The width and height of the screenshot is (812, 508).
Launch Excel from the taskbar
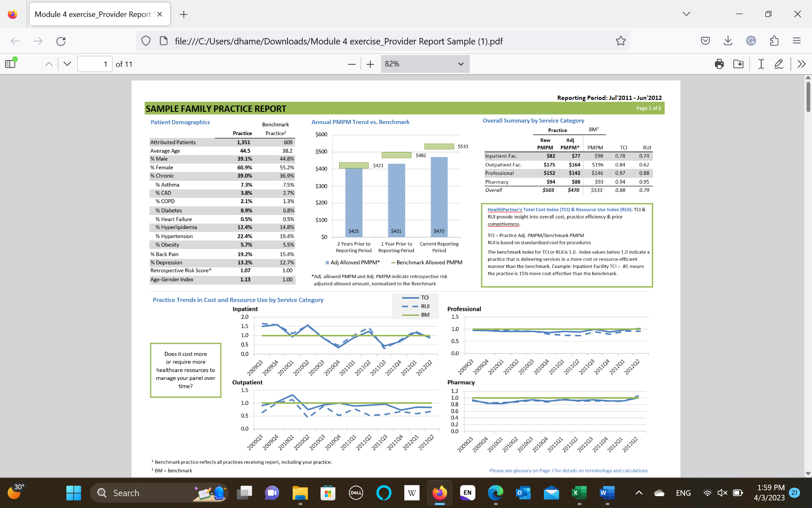[579, 493]
